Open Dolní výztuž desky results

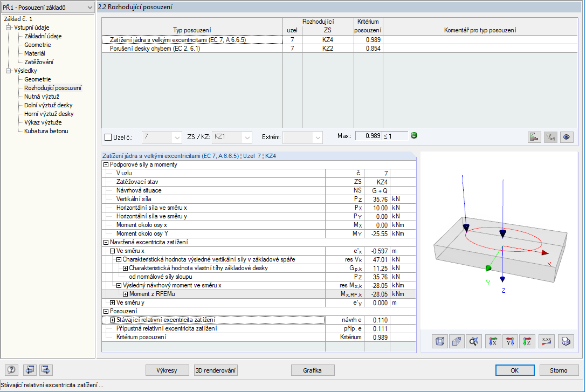(48, 105)
